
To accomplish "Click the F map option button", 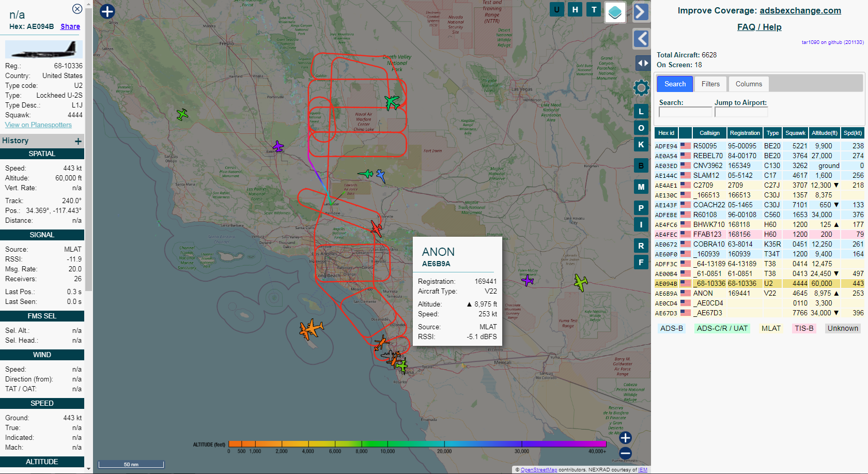I will [641, 262].
